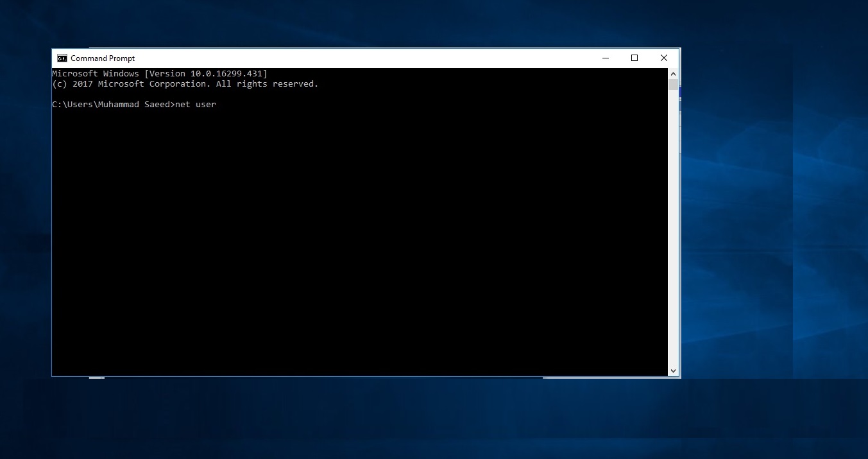Image resolution: width=868 pixels, height=459 pixels.
Task: Click the scrollbar up arrow
Action: point(673,73)
